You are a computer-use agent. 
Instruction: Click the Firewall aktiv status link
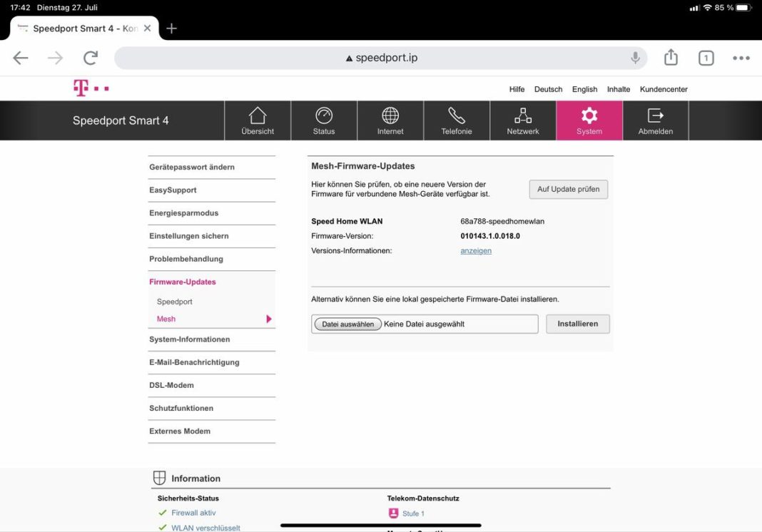point(193,513)
